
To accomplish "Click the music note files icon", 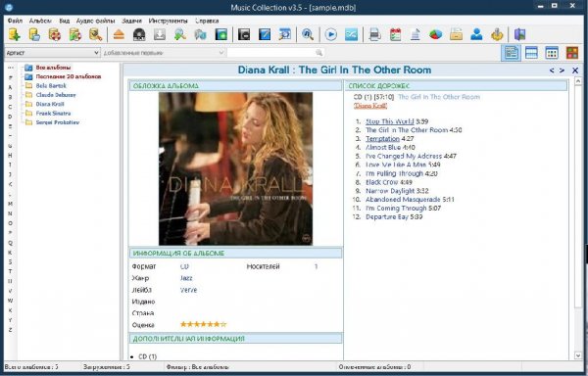I will (x=200, y=34).
